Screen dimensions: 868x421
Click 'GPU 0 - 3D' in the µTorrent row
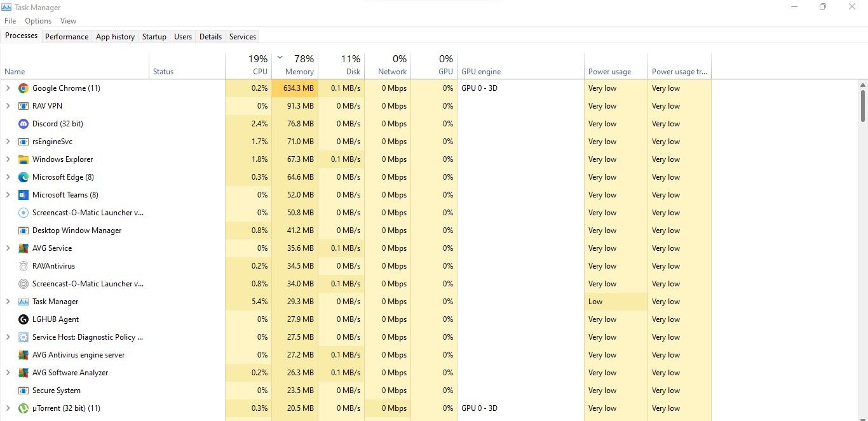coord(479,408)
